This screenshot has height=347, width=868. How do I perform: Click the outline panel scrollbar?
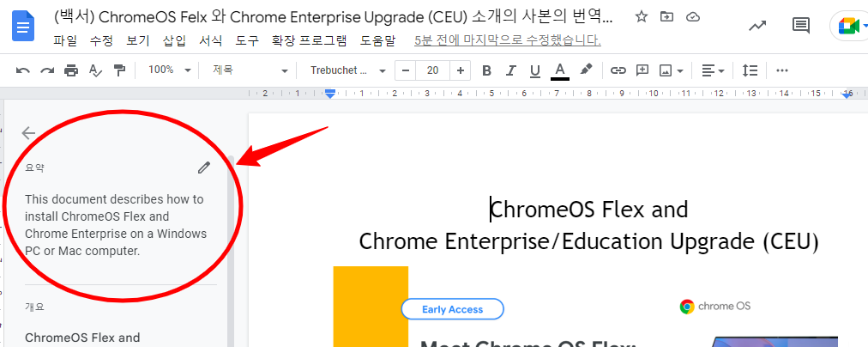(231, 251)
